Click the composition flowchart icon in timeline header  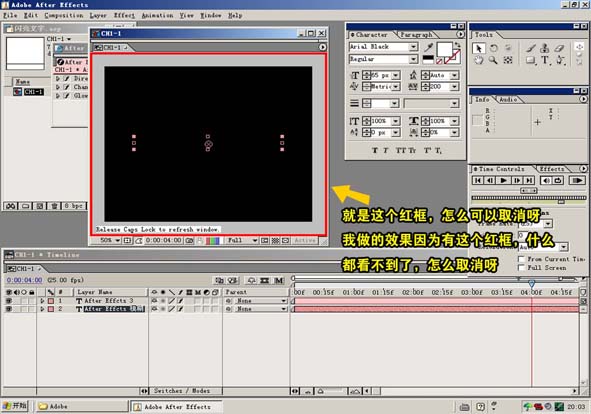coord(219,280)
